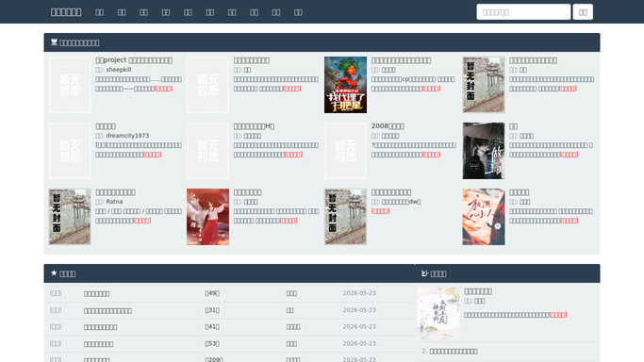
Task: Open the dark cover of a man with an umbrella
Action: coord(484,151)
